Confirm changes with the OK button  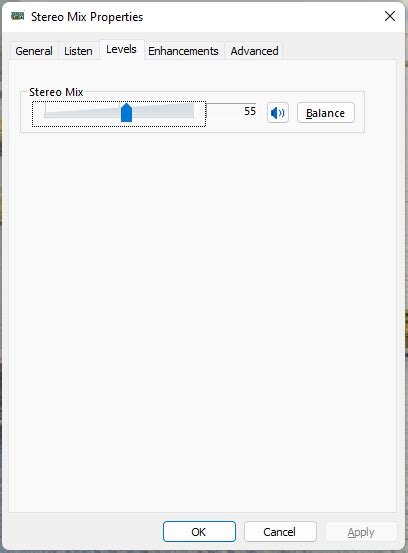(199, 531)
